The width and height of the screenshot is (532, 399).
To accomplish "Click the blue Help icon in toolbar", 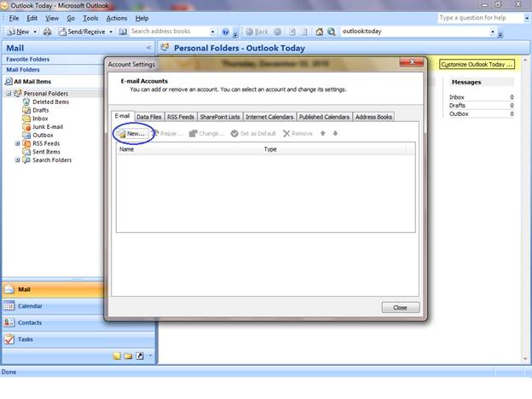I will pos(225,32).
